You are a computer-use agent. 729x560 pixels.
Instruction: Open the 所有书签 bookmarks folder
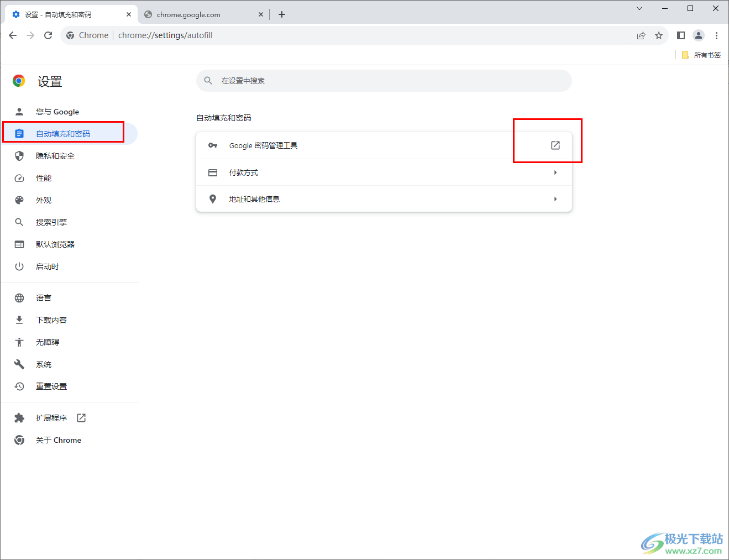(701, 55)
